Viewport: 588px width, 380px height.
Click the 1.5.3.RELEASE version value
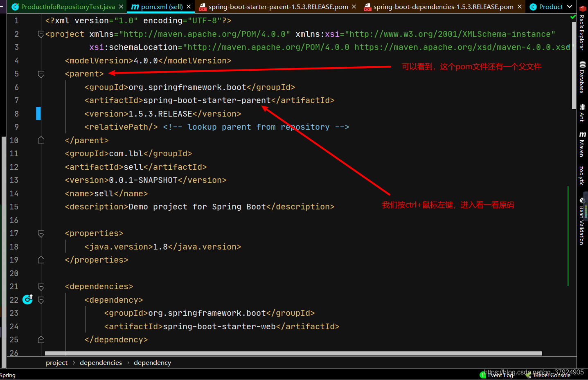tap(160, 114)
